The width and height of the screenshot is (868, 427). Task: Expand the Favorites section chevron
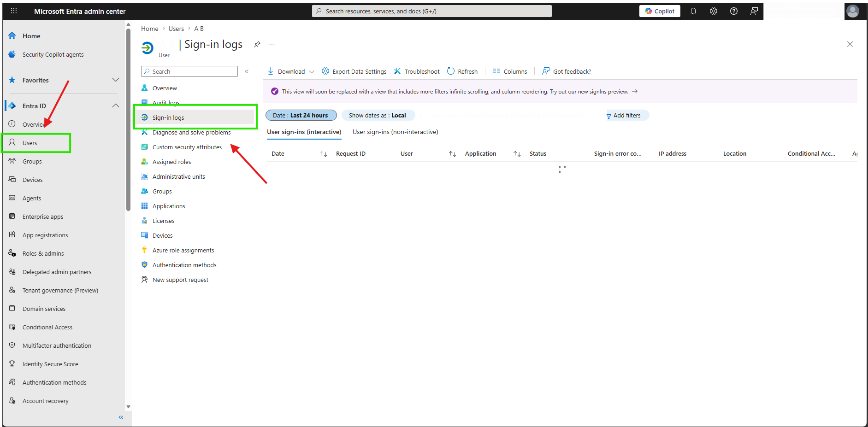(116, 80)
